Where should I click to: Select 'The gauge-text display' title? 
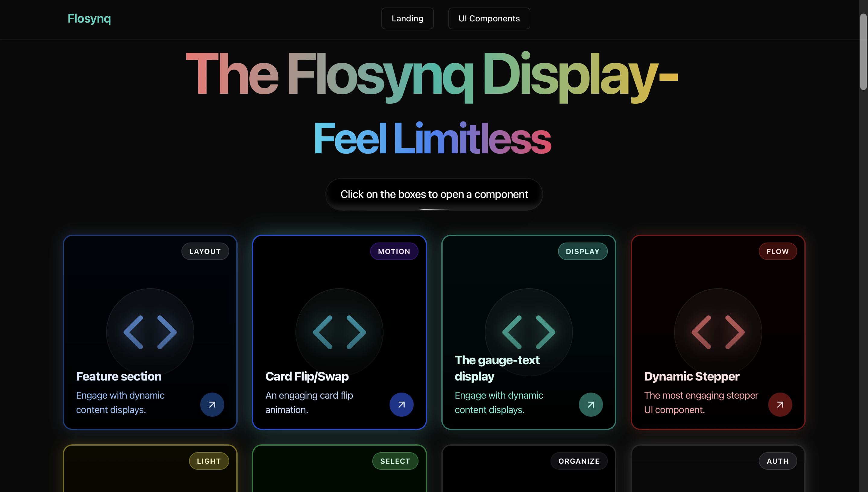pos(497,368)
